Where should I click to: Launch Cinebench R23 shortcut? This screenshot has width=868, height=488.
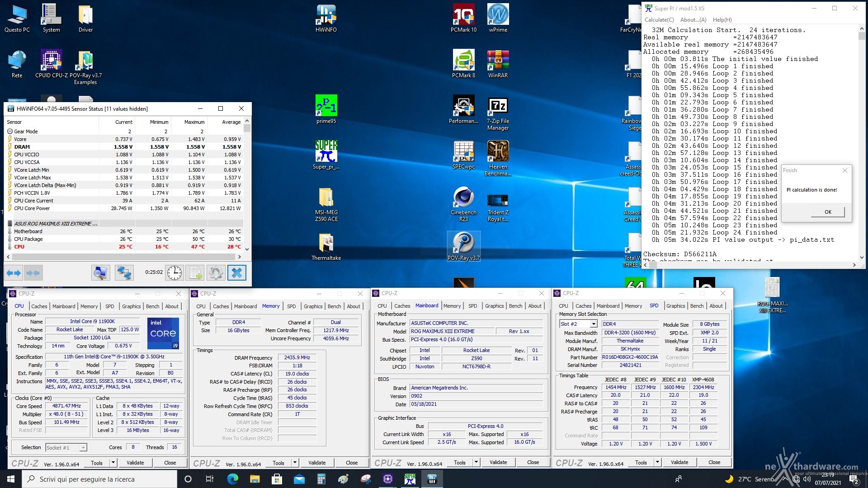tap(463, 204)
